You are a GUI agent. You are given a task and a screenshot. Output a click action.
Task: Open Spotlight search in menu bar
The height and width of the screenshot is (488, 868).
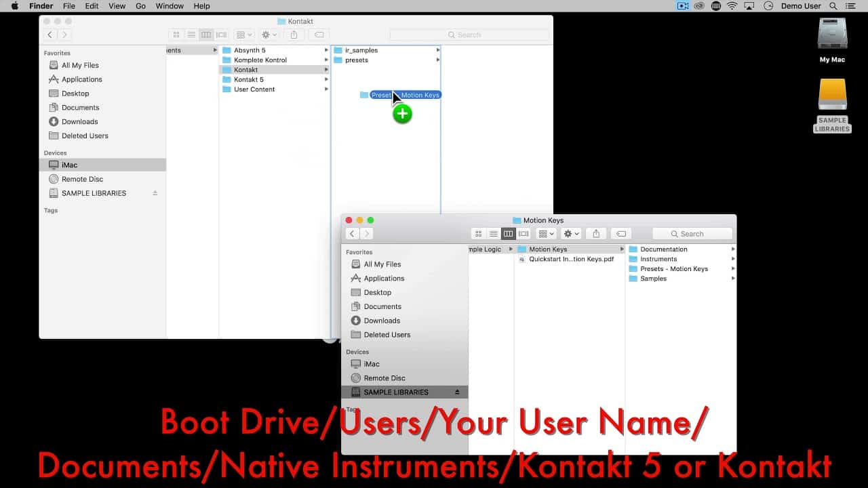(x=833, y=5)
